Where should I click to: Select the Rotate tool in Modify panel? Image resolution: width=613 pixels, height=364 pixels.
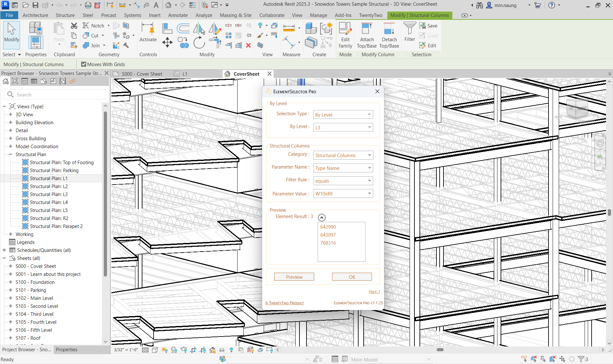tap(199, 42)
